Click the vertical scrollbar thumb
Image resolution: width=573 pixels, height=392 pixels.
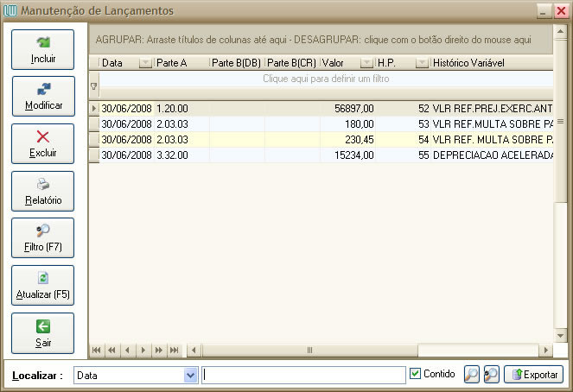click(x=560, y=121)
